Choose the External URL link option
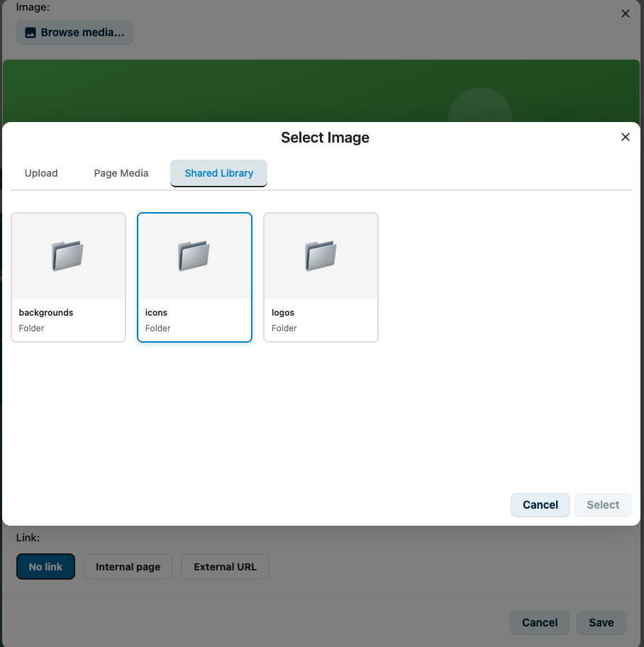644x647 pixels. click(226, 567)
